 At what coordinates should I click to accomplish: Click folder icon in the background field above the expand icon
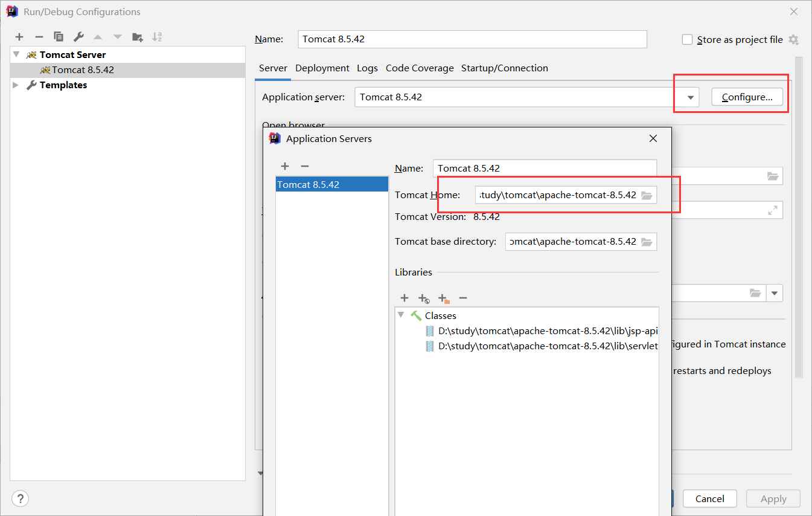click(773, 176)
